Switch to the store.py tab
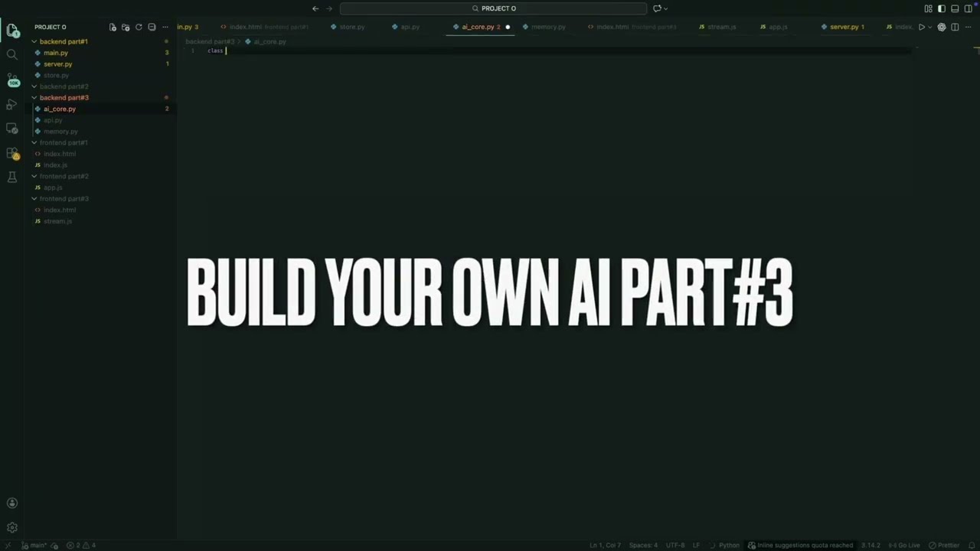Screen dimensions: 980x551 tap(348, 27)
